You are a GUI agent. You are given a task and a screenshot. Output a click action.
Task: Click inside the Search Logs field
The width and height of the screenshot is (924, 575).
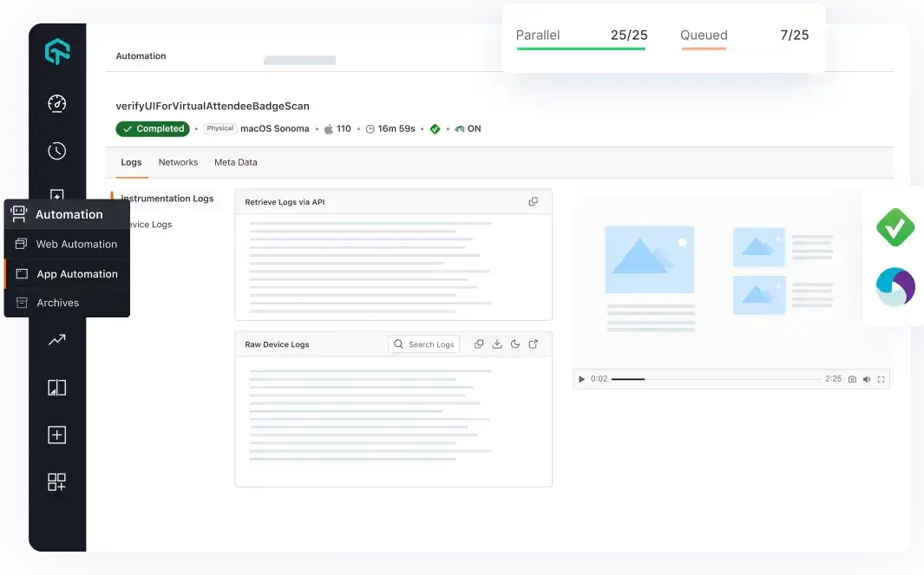(x=432, y=343)
